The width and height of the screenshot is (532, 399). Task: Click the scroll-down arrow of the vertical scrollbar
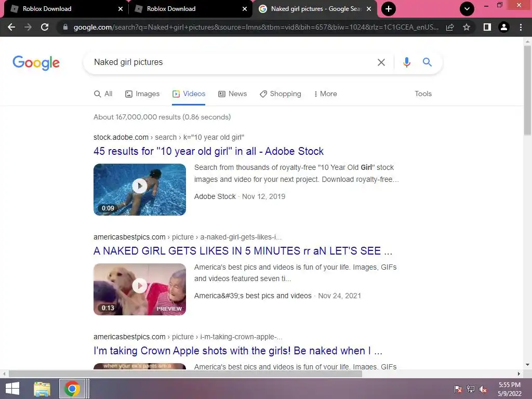click(527, 365)
